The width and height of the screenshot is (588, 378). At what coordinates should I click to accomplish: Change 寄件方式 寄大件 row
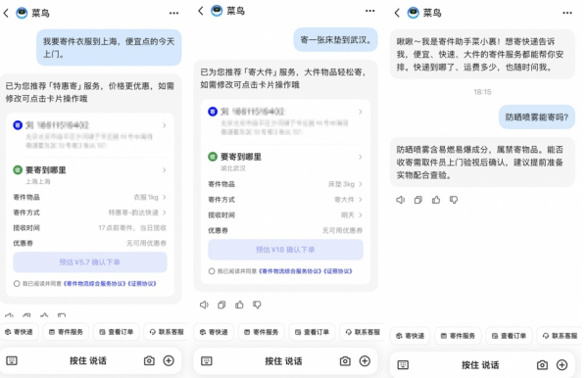pyautogui.click(x=285, y=200)
